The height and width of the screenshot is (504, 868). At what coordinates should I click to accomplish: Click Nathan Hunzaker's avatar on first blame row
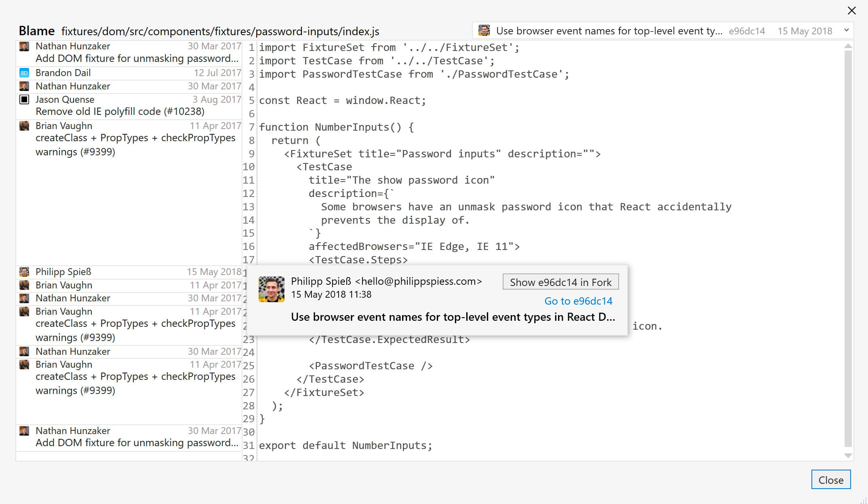[x=24, y=47]
